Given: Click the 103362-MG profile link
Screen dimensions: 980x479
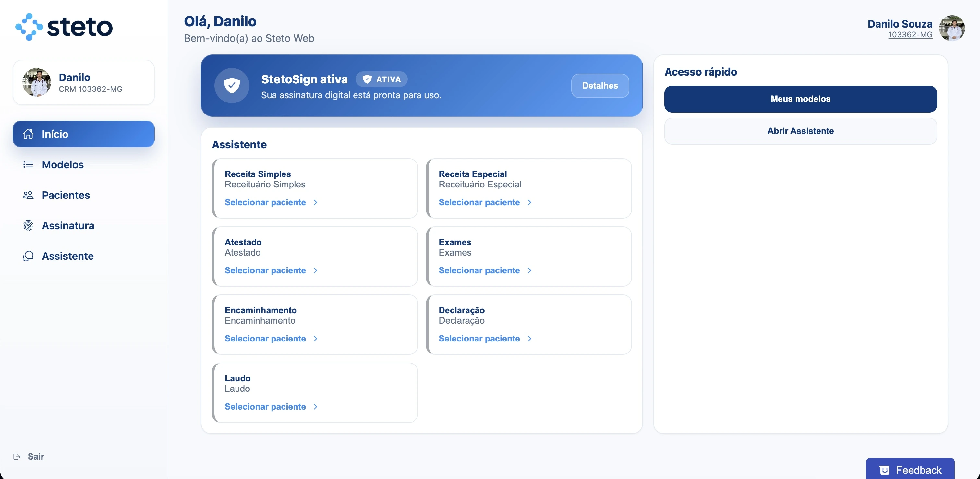Looking at the screenshot, I should point(910,34).
